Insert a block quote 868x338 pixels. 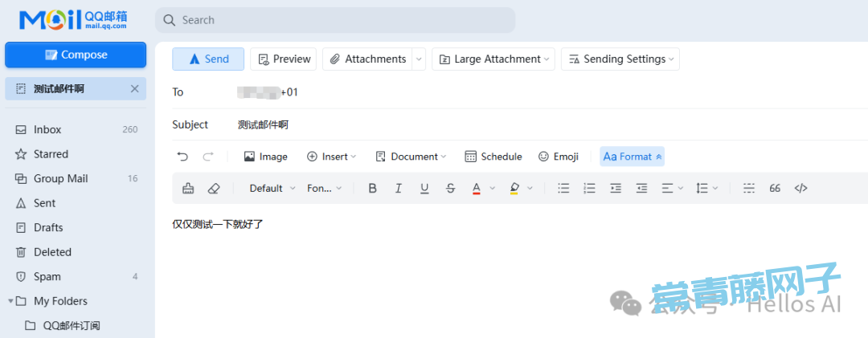click(x=775, y=189)
